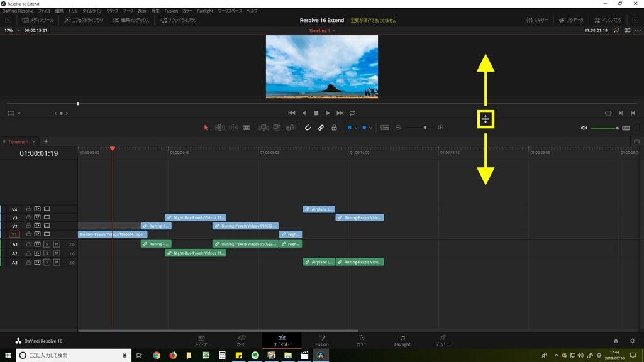
Task: Open the Timeline 1 viewer name dropdown
Action: pos(323,30)
